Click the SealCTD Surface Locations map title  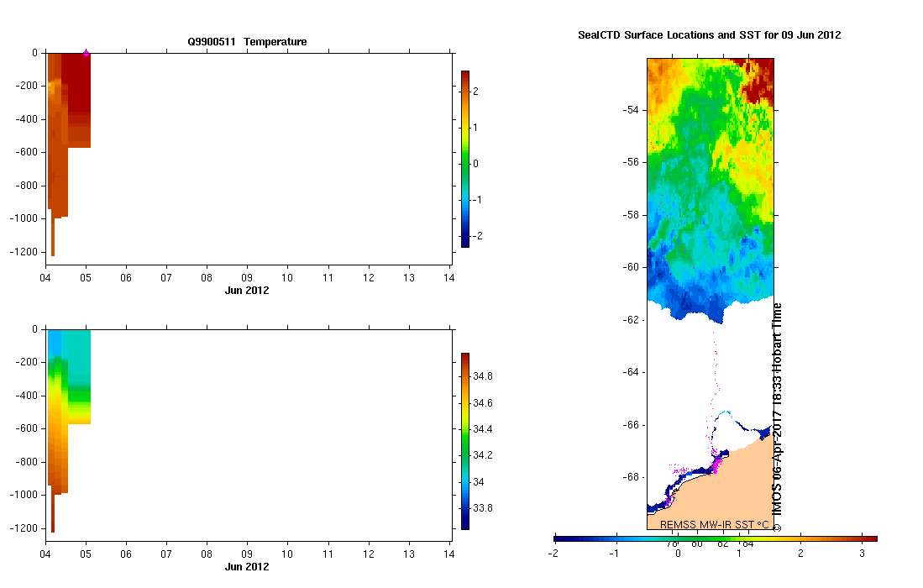pyautogui.click(x=710, y=34)
